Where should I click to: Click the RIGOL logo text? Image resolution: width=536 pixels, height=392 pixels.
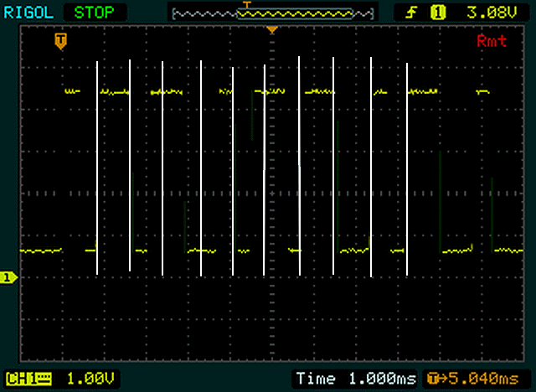pyautogui.click(x=28, y=13)
